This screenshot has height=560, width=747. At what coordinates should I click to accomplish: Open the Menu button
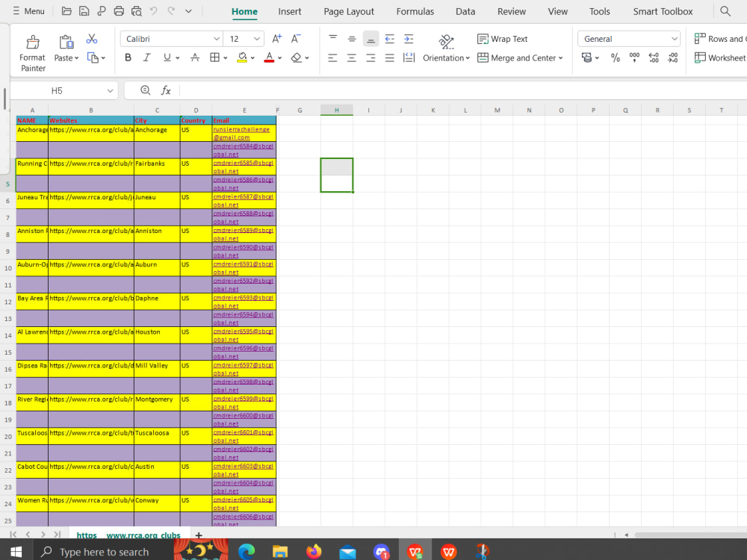[28, 11]
